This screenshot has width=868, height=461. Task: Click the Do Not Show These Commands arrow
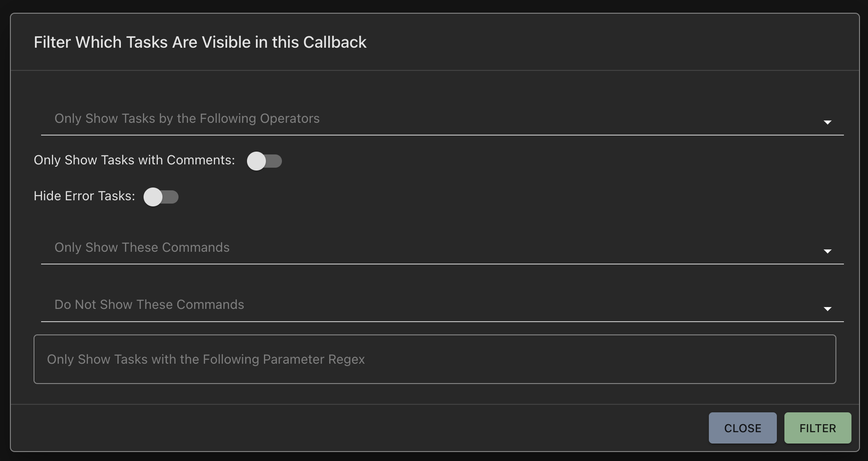click(827, 309)
